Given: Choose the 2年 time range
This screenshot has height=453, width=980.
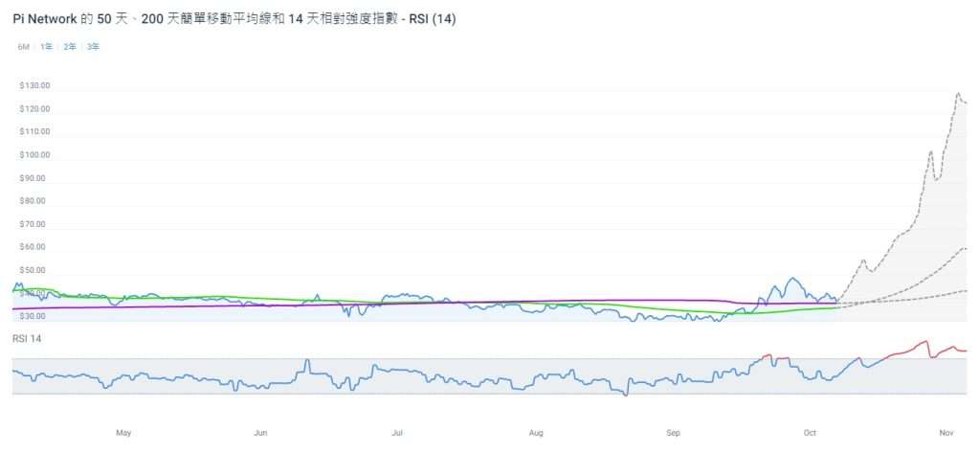Looking at the screenshot, I should pos(69,47).
